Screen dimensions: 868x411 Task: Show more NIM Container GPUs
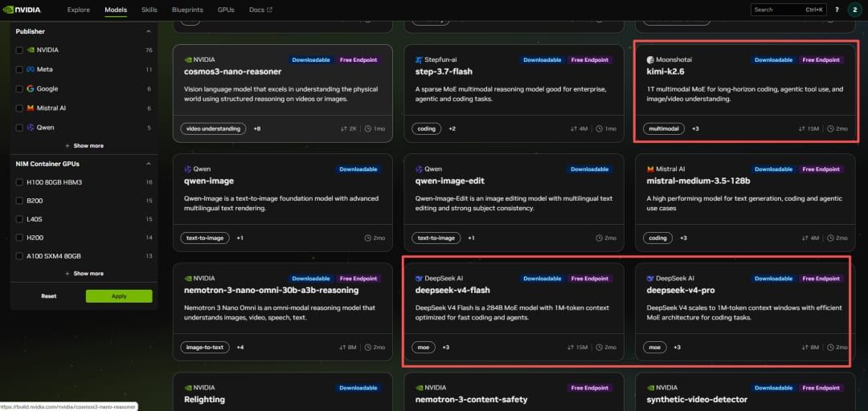tap(84, 273)
